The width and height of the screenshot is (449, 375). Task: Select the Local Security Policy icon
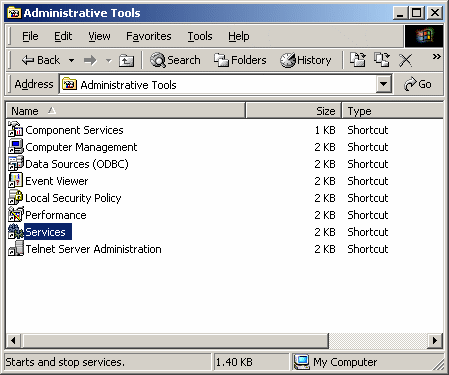click(16, 198)
